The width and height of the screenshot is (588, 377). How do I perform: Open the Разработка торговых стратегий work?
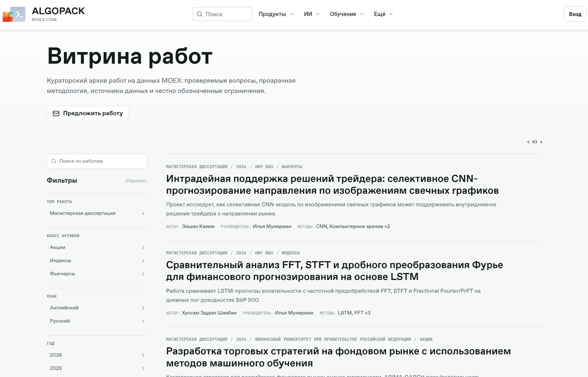coord(339,357)
